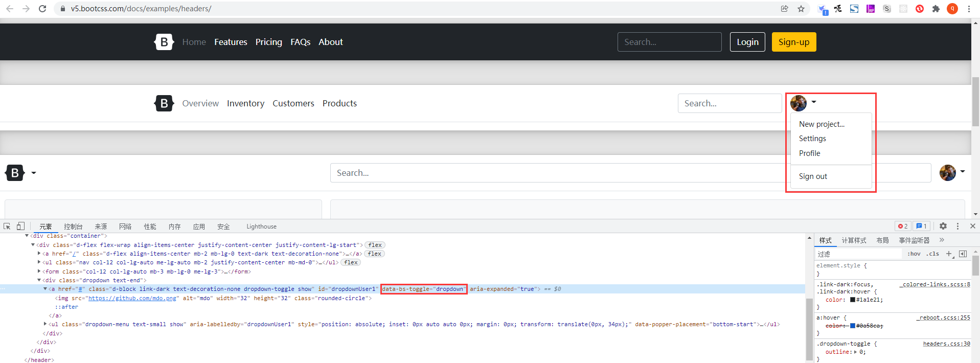Bookmark this page with the star icon
The width and height of the screenshot is (980, 363).
[x=801, y=9]
